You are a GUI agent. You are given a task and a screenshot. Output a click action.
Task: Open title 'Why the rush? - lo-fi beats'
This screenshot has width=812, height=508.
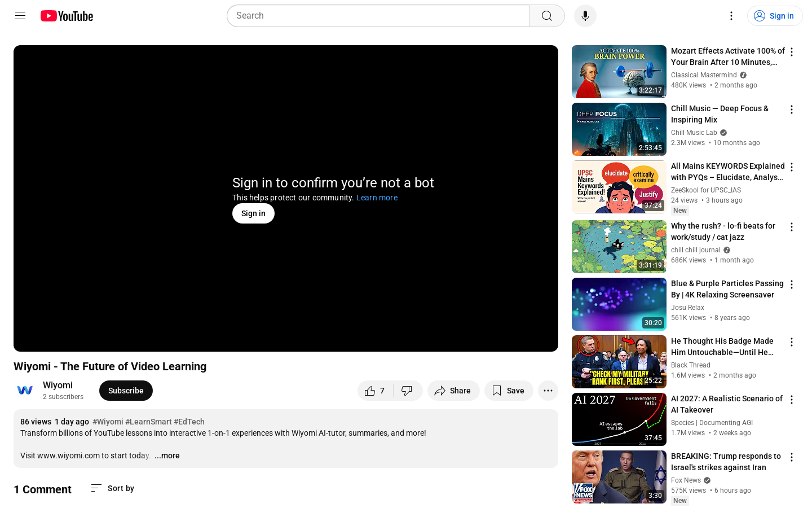coord(723,231)
